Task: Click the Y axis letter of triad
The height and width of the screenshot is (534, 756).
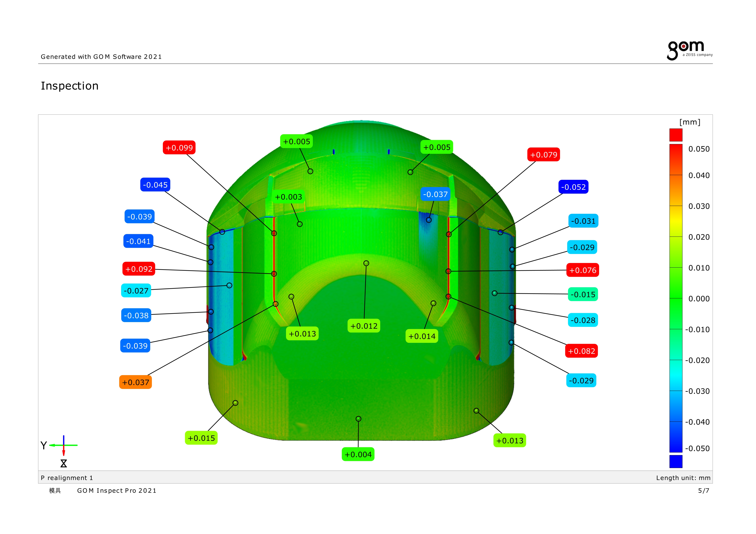Action: coord(43,445)
